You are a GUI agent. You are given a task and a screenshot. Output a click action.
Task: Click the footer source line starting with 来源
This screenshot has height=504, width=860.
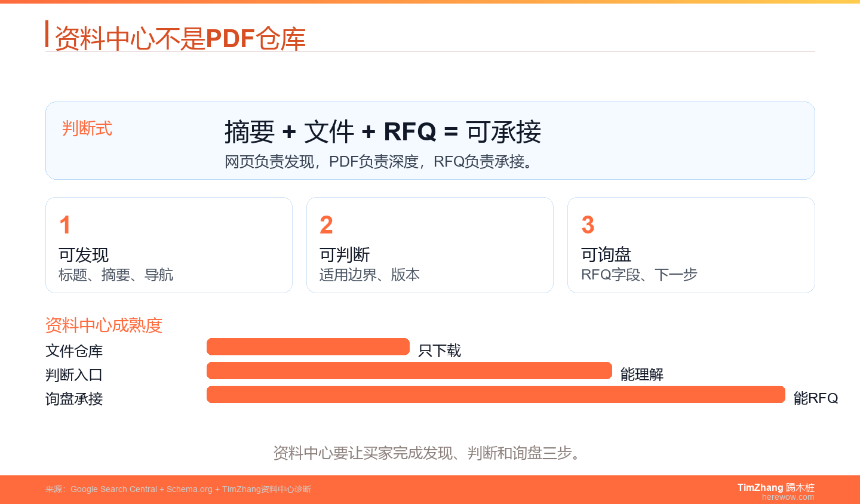coord(179,489)
